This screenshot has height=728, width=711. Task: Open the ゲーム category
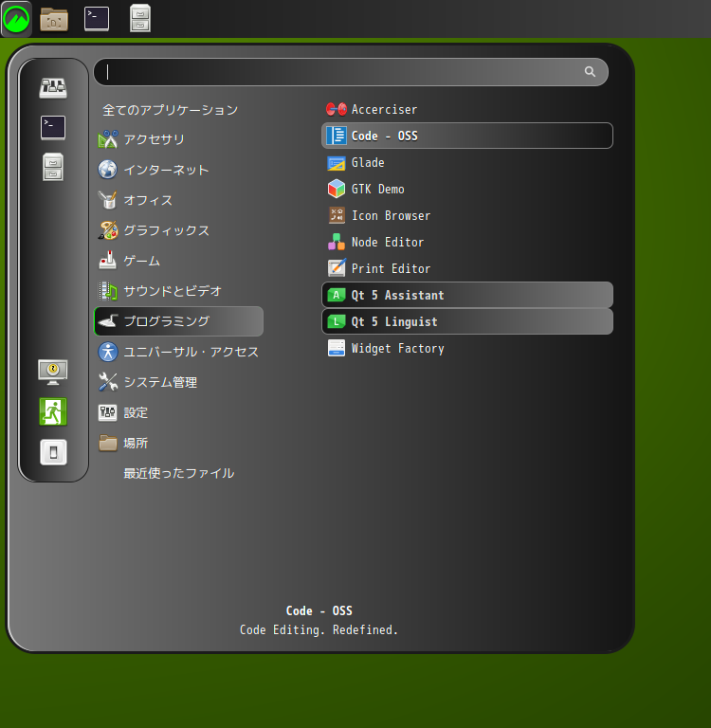[179, 261]
